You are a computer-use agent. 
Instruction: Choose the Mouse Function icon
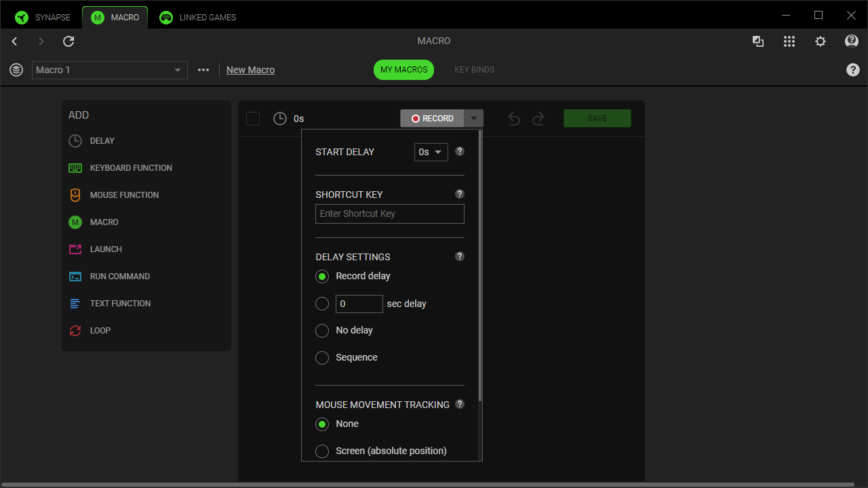(75, 195)
